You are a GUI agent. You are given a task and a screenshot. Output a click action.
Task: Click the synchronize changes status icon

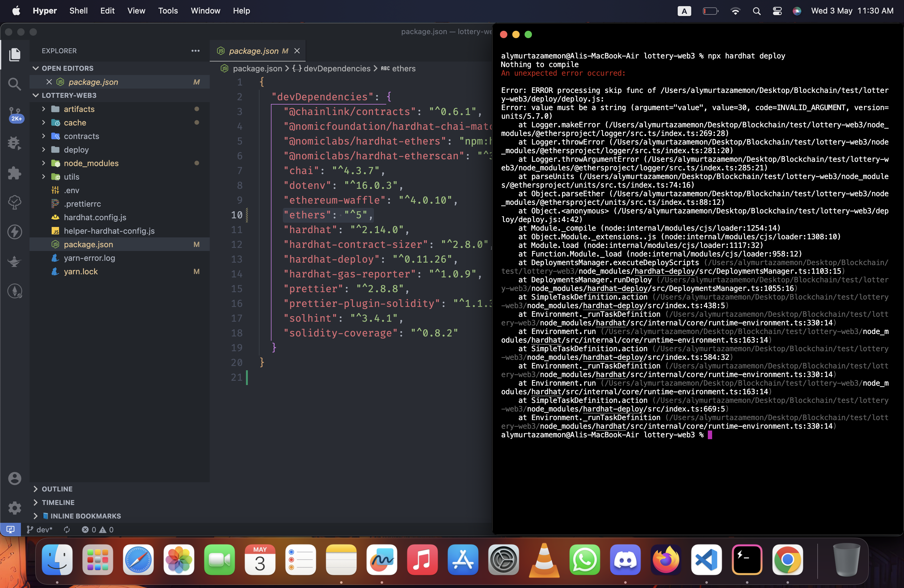point(67,529)
